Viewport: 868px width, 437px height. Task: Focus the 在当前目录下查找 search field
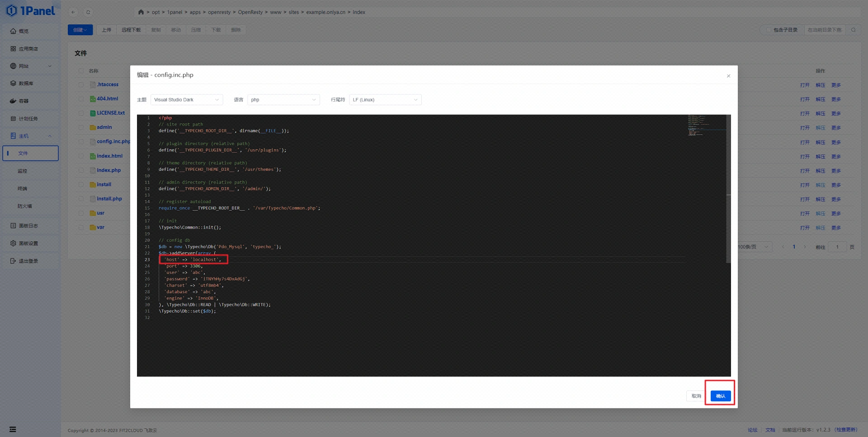coord(825,30)
